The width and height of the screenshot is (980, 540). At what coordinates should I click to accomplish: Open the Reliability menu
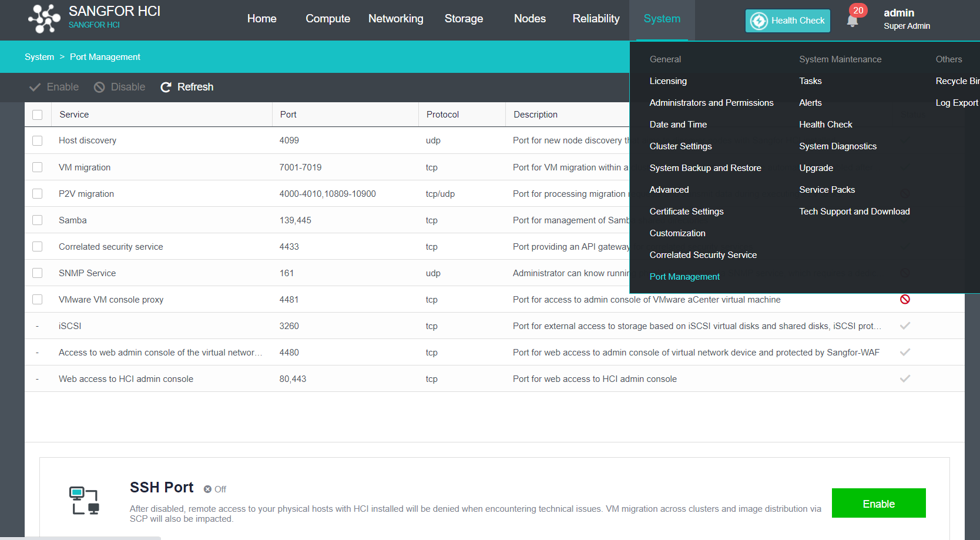596,19
